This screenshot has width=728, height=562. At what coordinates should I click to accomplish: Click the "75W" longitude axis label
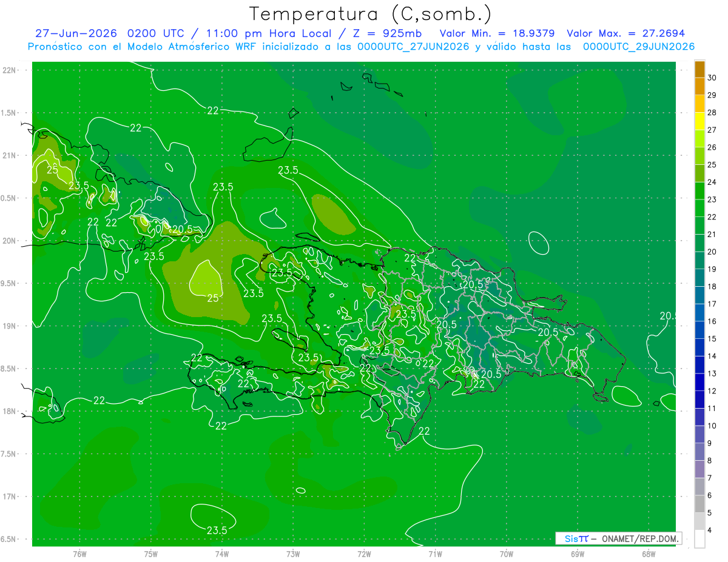click(x=151, y=554)
